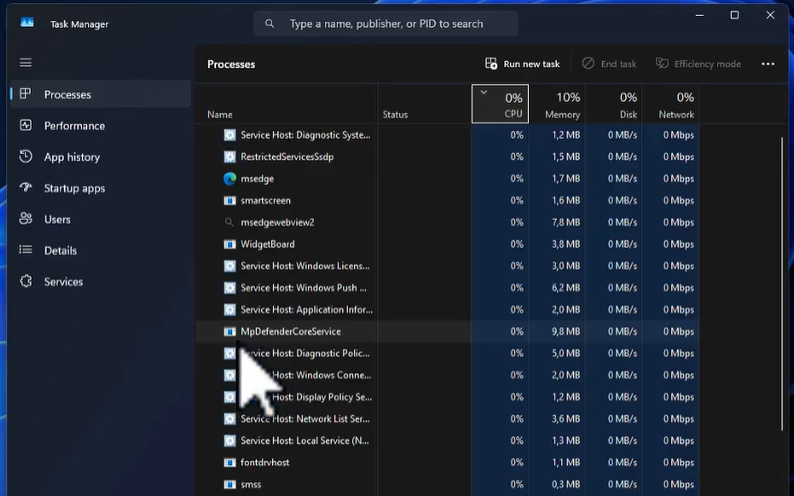Click the 0,3 MB memory value
794x496 pixels.
click(566, 484)
